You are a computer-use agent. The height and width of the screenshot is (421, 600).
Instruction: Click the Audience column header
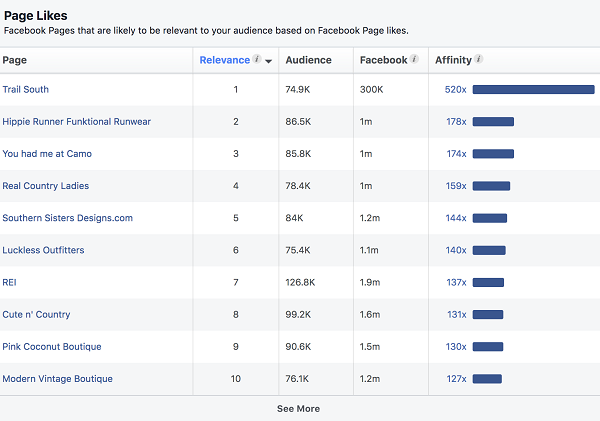308,60
